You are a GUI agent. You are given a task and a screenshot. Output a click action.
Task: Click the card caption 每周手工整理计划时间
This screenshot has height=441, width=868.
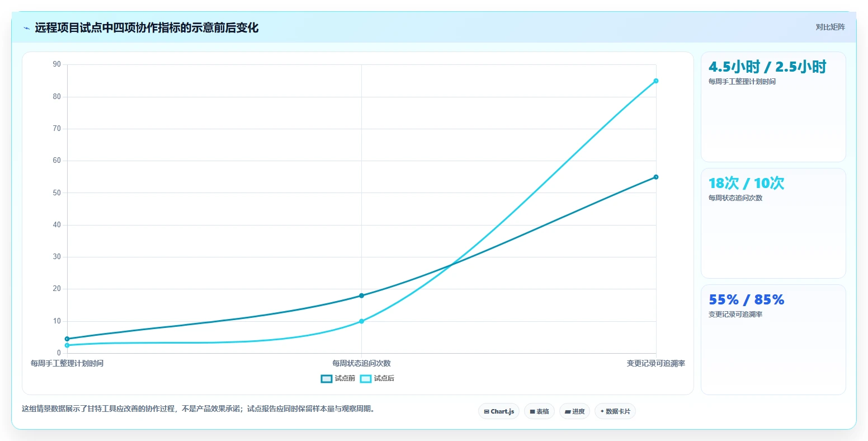click(742, 82)
